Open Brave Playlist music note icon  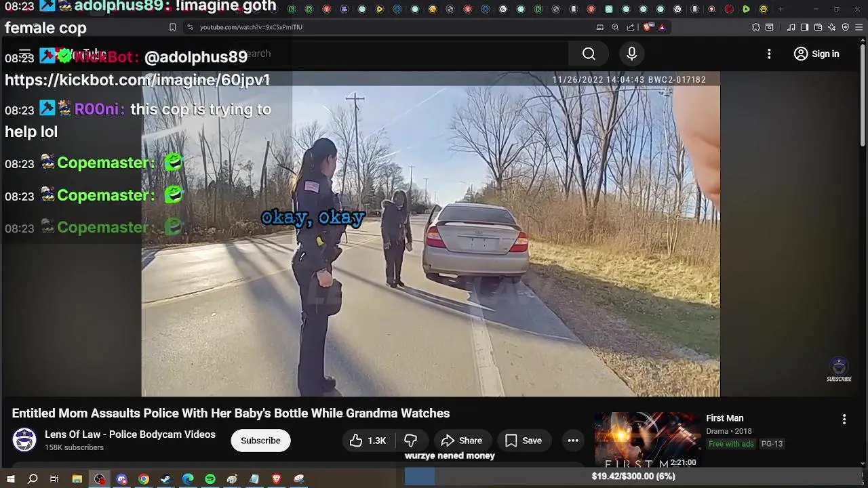point(791,27)
